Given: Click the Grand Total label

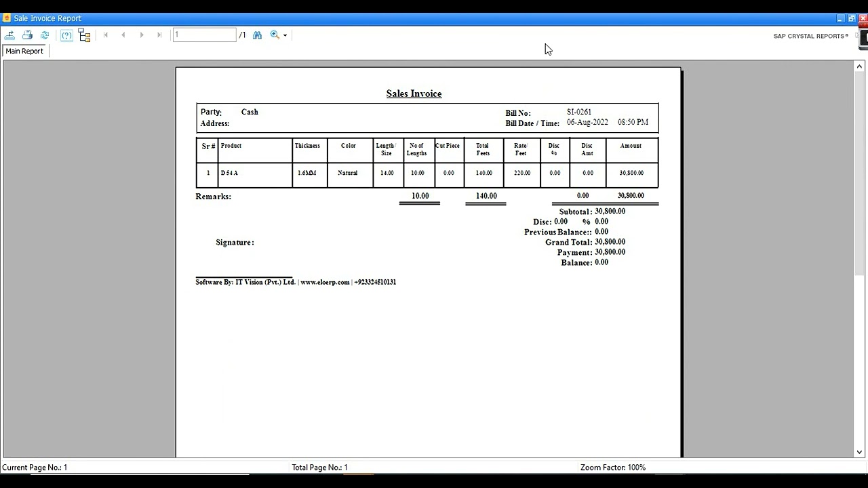Looking at the screenshot, I should click(x=568, y=242).
